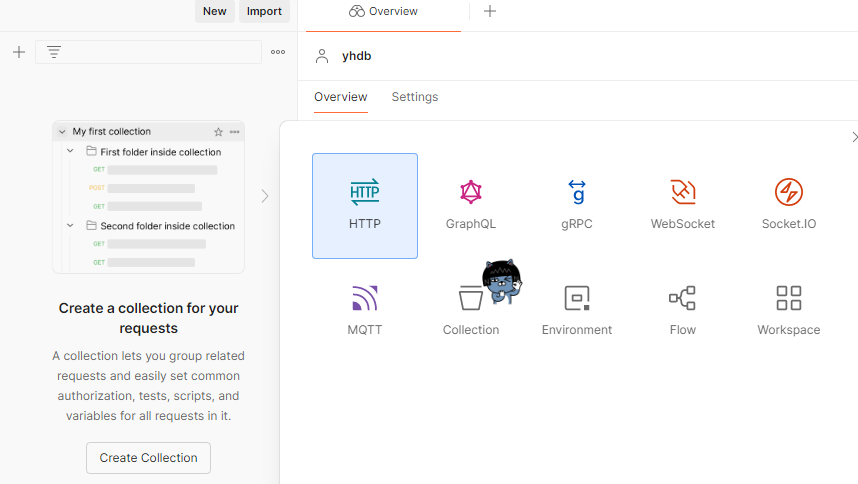The image size is (858, 484).
Task: Add a new Environment
Action: point(577,311)
